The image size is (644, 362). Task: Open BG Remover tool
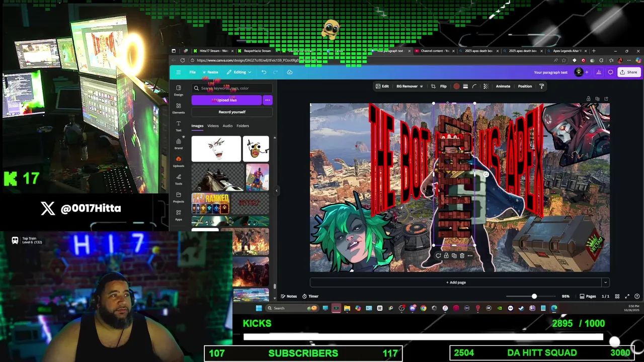[x=410, y=86]
